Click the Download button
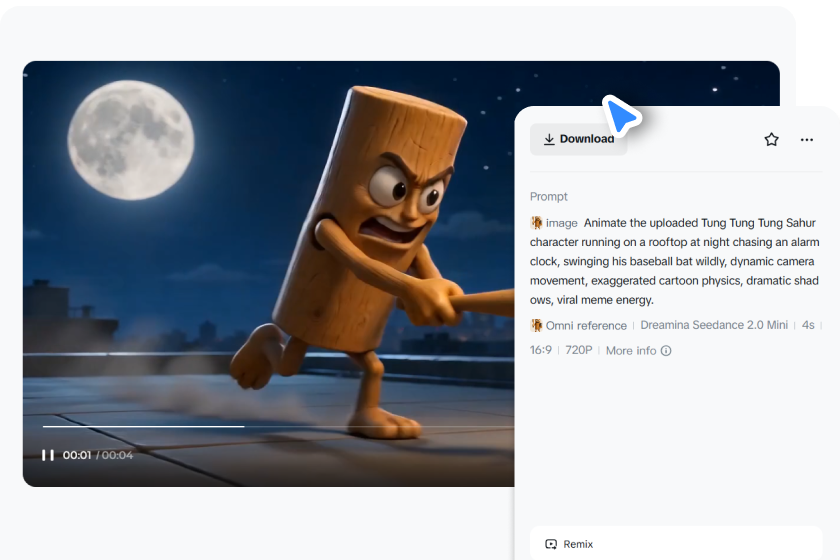Screen dimensions: 840x560 [x=578, y=139]
